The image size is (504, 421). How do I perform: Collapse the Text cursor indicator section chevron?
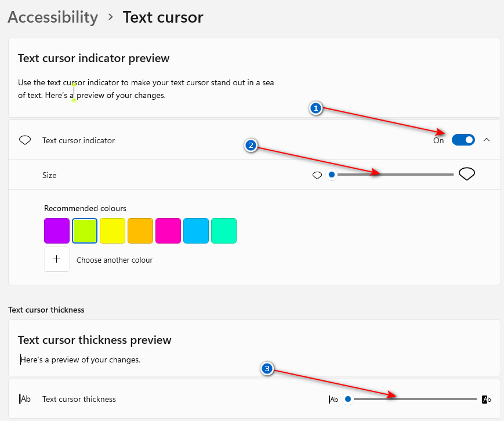[x=487, y=140]
